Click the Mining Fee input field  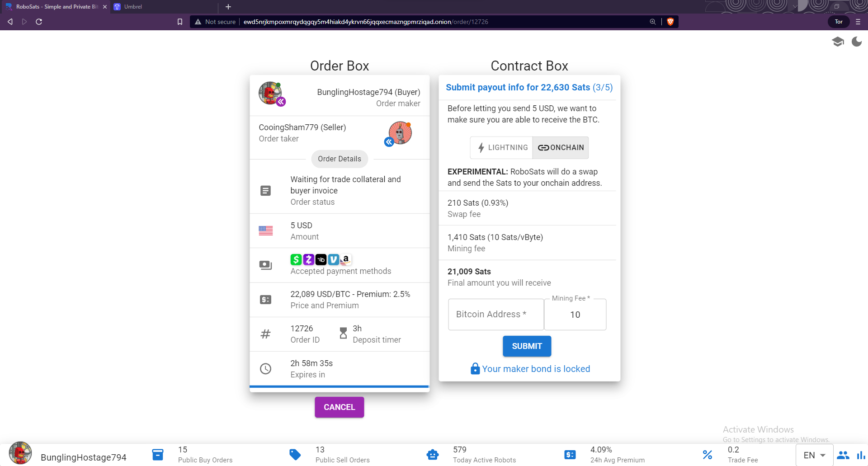pos(575,315)
